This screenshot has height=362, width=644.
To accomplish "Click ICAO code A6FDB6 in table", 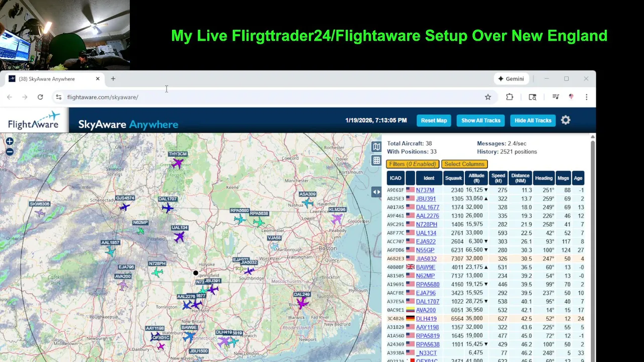I will [395, 250].
